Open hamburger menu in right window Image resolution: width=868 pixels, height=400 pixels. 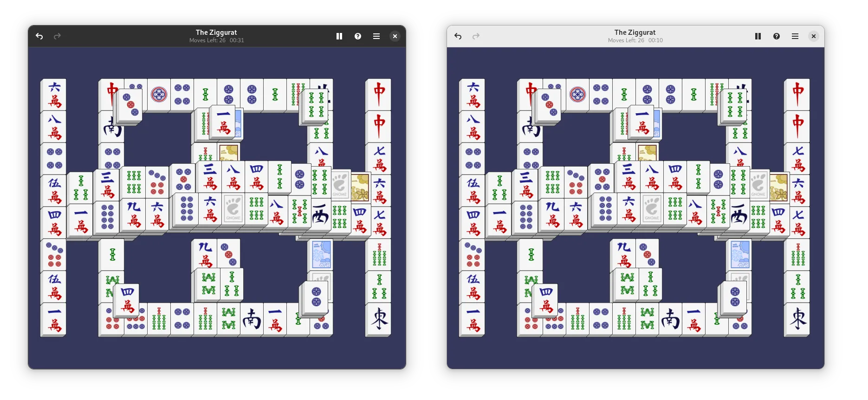click(795, 36)
